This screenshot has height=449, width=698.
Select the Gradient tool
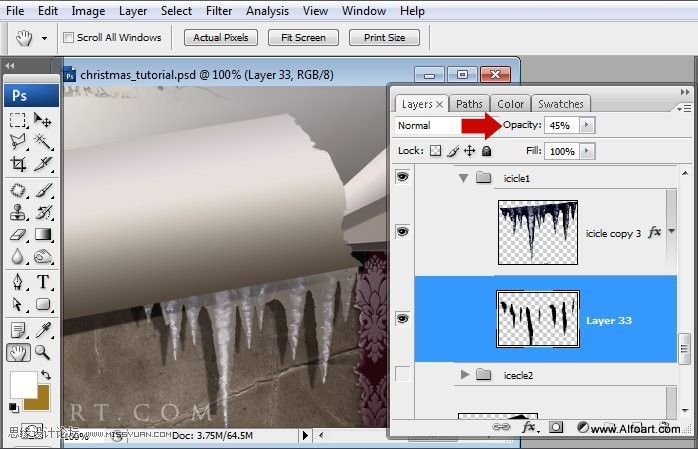tap(43, 234)
